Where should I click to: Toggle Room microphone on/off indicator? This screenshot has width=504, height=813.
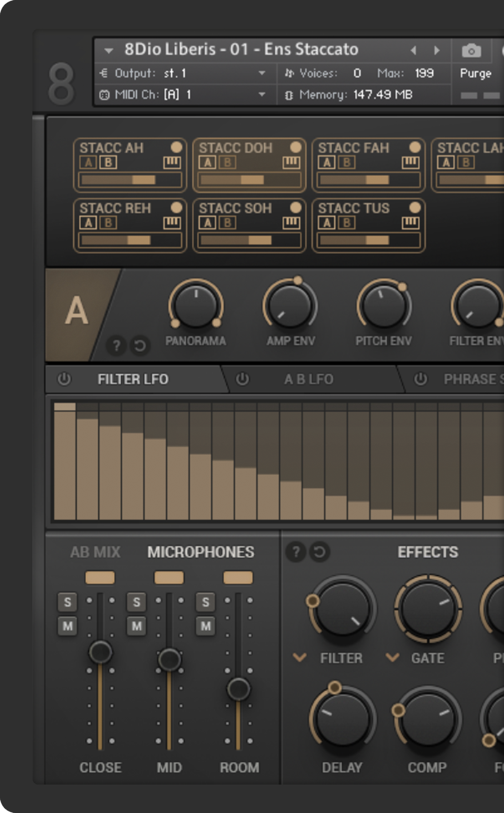tap(238, 578)
